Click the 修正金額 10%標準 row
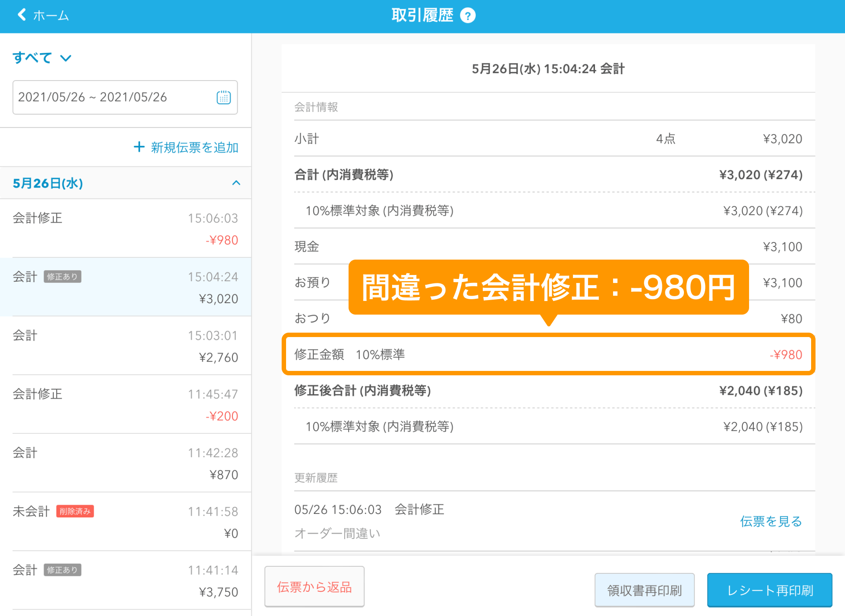This screenshot has height=616, width=845. pos(548,355)
